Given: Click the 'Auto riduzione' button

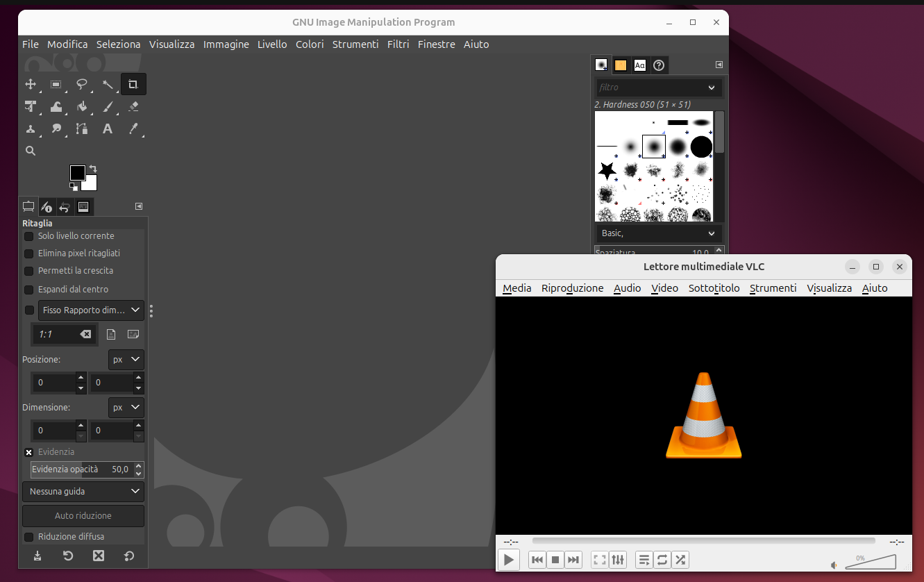Looking at the screenshot, I should (83, 516).
